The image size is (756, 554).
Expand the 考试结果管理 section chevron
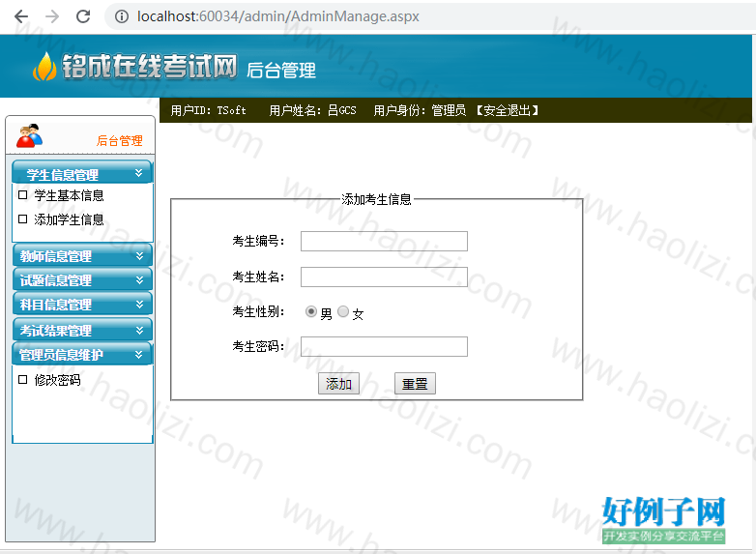(140, 331)
